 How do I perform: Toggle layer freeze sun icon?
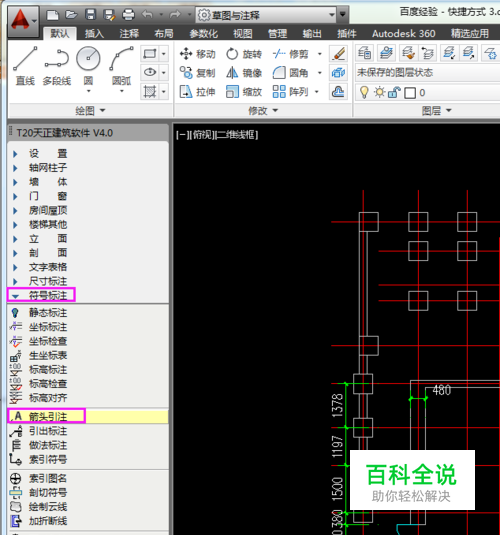(379, 92)
